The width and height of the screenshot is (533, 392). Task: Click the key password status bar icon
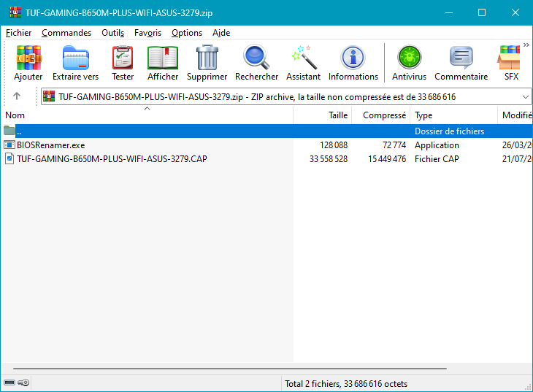coord(23,383)
